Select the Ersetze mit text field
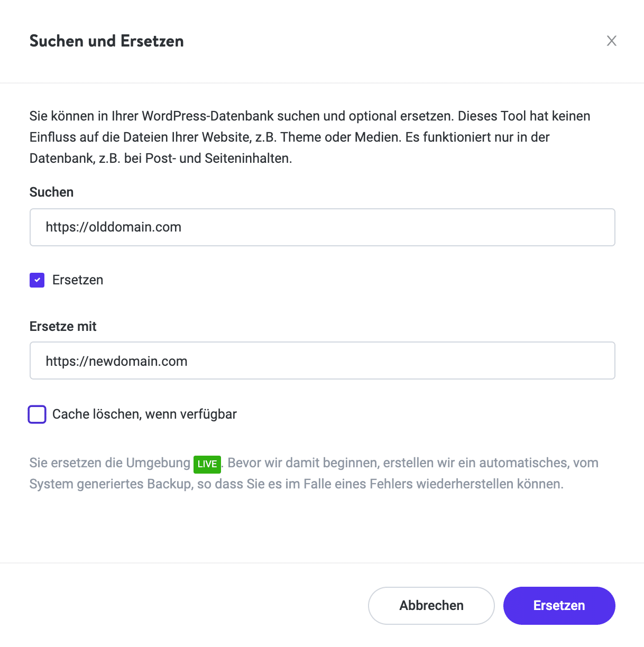Viewport: 644px width, 647px height. point(323,361)
